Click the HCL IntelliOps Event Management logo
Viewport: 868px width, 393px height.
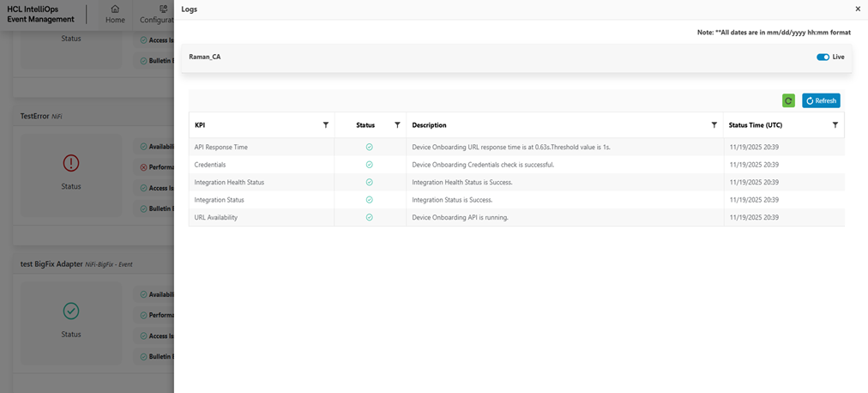click(x=40, y=14)
